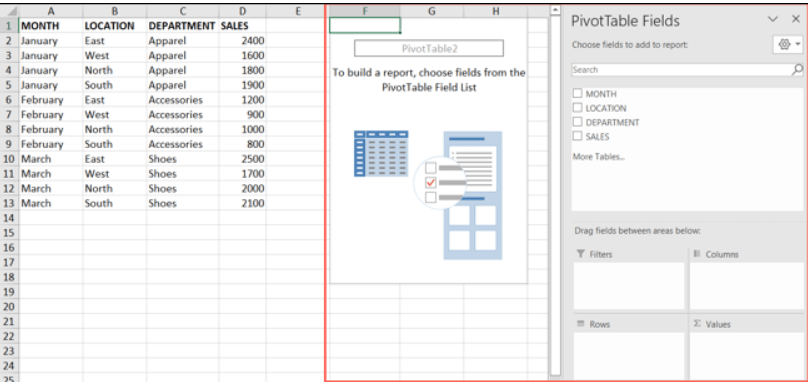This screenshot has width=808, height=382.
Task: Click the cell with sales value 2000
Action: pyautogui.click(x=243, y=188)
